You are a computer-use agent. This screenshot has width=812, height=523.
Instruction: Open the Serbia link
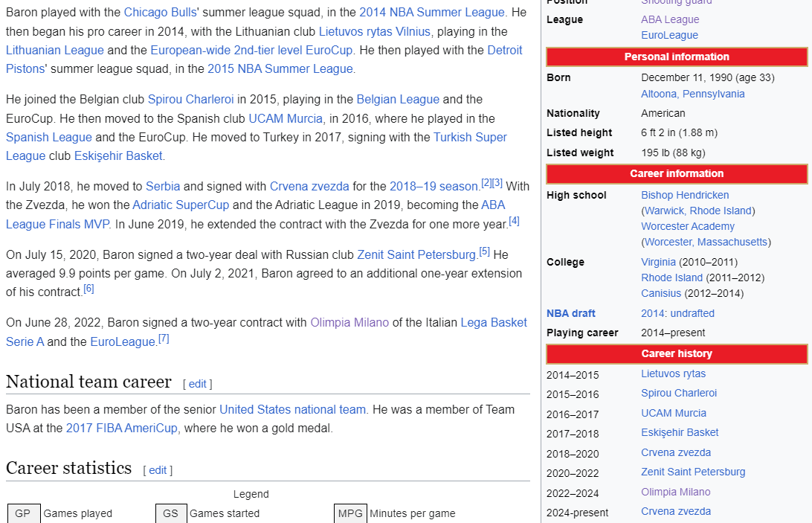click(x=163, y=187)
